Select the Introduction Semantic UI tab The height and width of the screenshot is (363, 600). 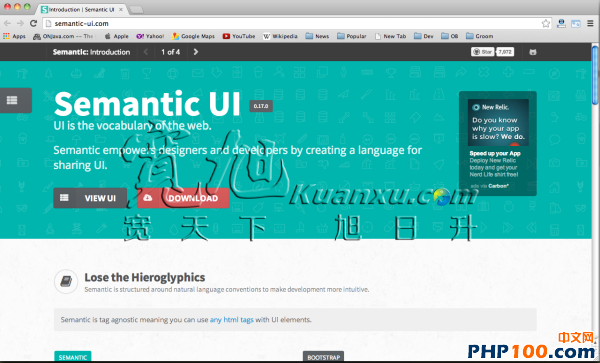[81, 9]
